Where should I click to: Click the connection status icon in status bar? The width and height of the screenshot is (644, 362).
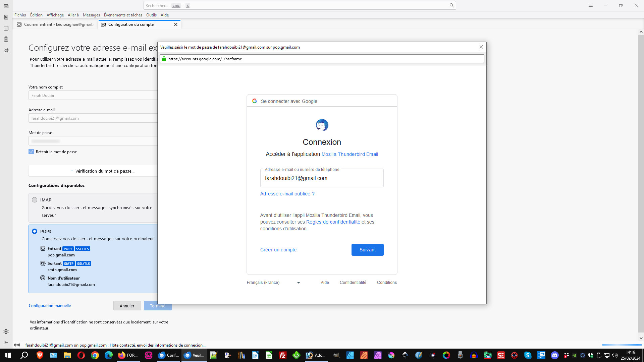(x=17, y=345)
